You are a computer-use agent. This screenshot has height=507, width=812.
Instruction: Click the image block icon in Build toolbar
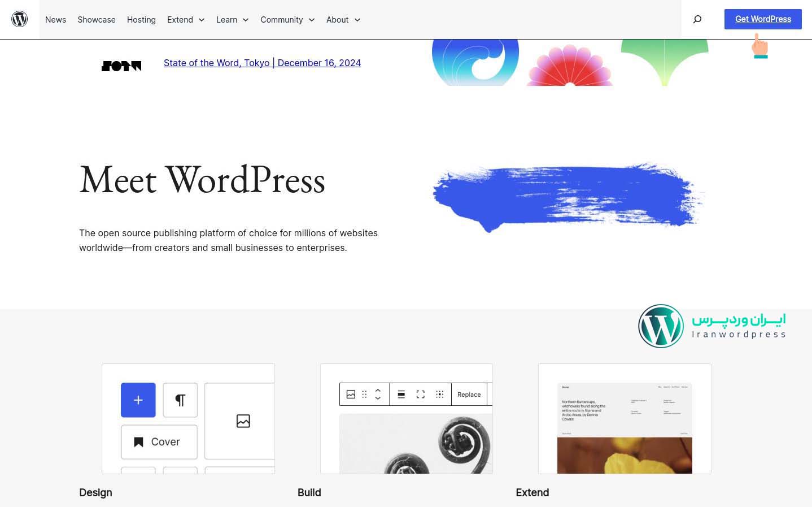[351, 395]
